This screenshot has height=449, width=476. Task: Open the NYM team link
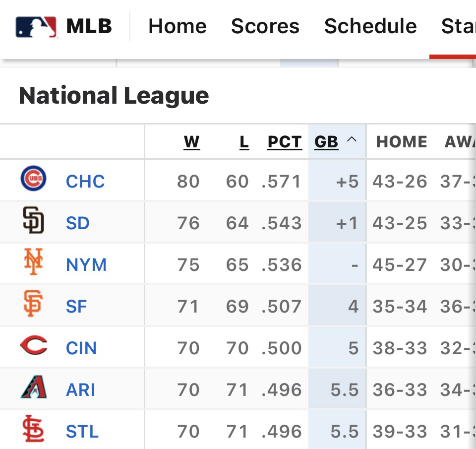pyautogui.click(x=86, y=265)
